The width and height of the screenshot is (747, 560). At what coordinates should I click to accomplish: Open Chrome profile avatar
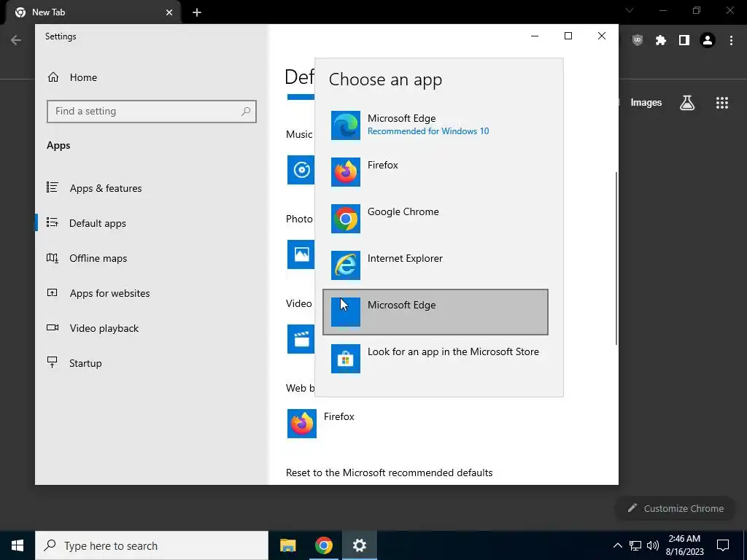708,41
